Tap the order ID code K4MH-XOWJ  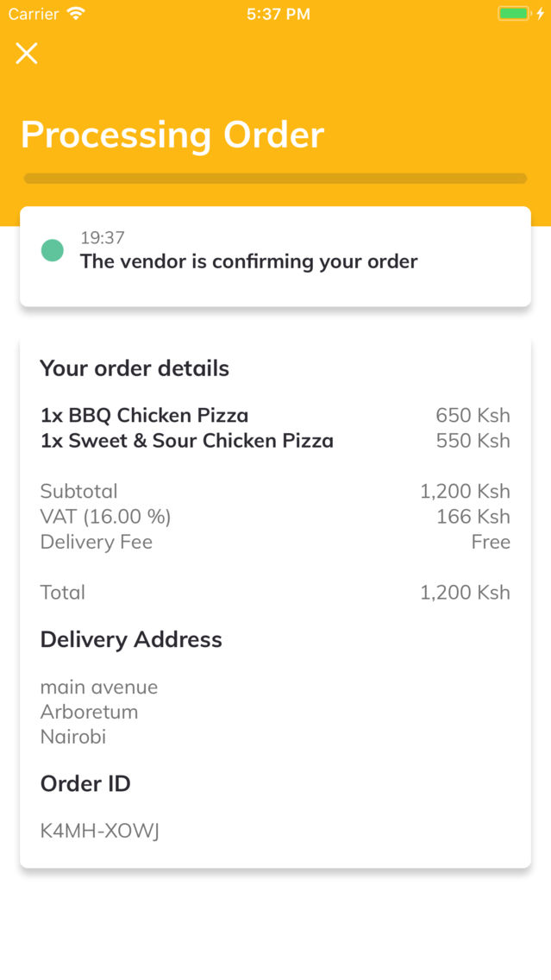pyautogui.click(x=99, y=831)
